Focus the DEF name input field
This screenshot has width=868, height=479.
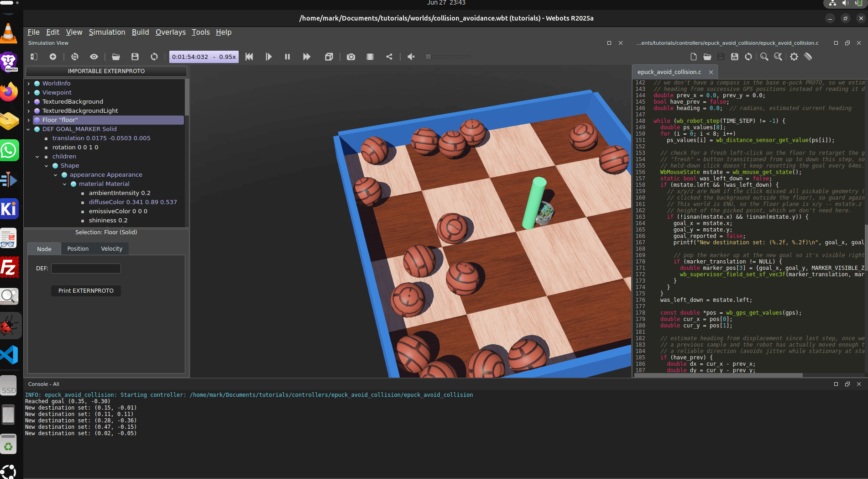coord(86,268)
